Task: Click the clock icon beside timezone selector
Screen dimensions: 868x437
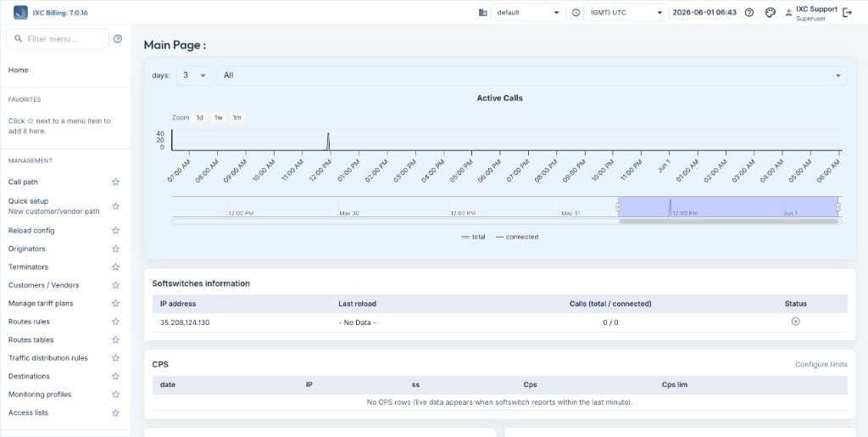Action: tap(576, 12)
